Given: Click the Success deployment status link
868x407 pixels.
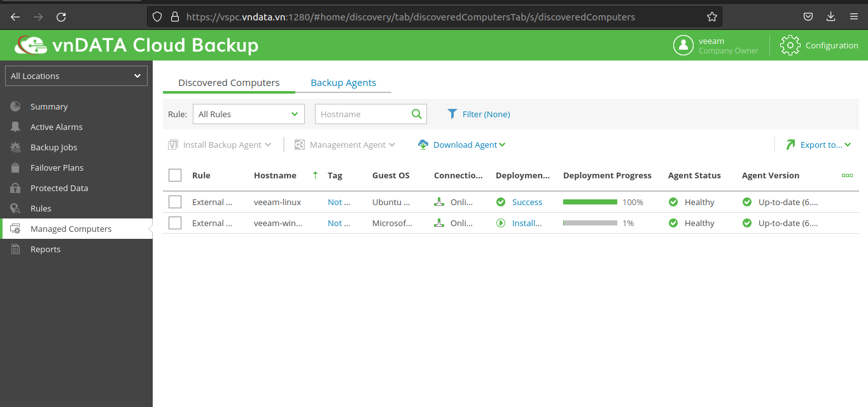Looking at the screenshot, I should coord(527,202).
